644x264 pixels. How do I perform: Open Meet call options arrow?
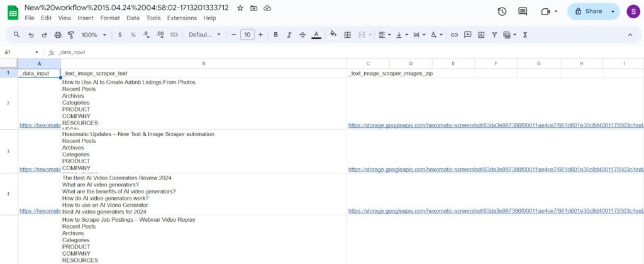click(x=556, y=11)
